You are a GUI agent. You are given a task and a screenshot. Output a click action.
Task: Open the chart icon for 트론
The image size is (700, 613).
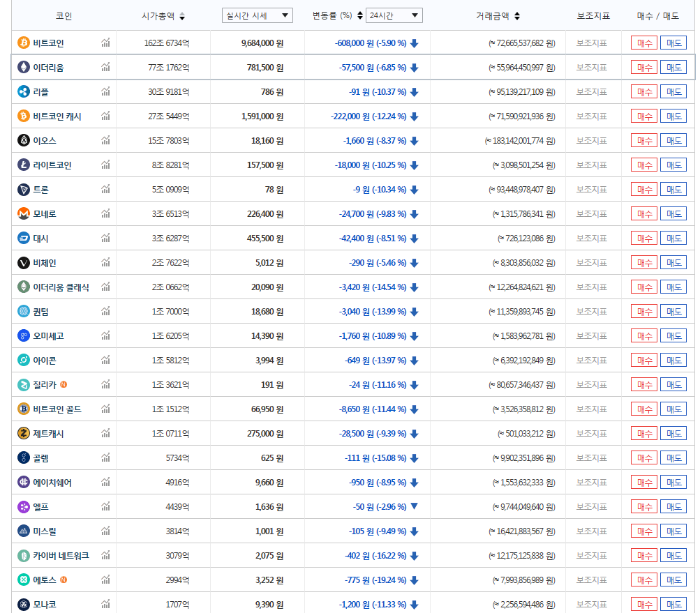105,190
